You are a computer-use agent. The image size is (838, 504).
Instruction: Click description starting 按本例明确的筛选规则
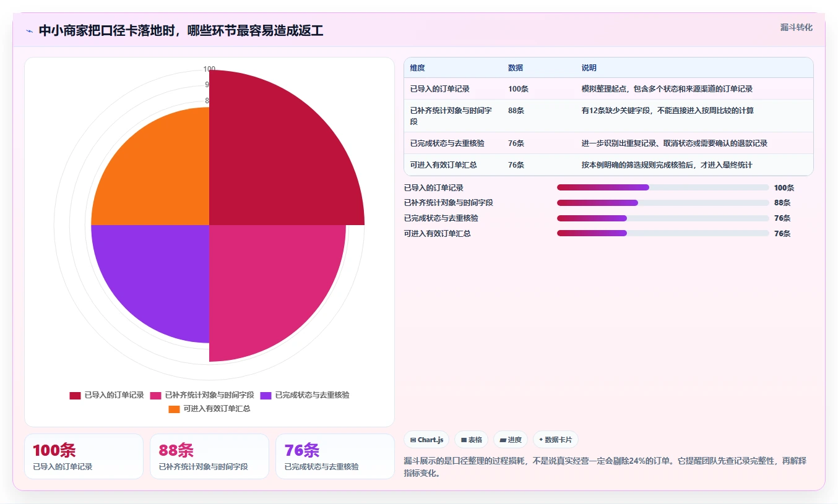coord(667,165)
